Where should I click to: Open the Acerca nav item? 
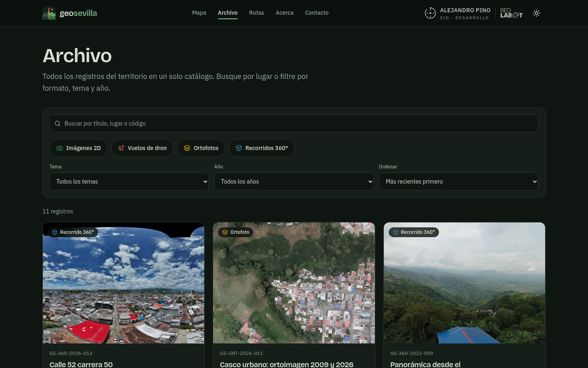(285, 13)
